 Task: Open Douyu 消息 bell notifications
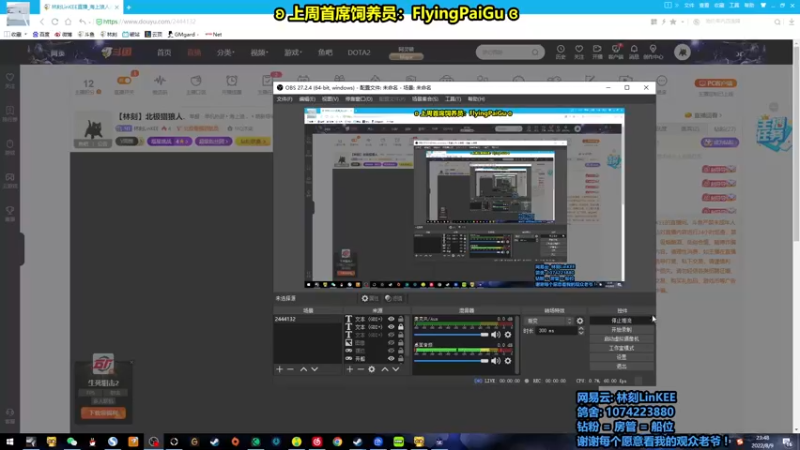pos(634,52)
